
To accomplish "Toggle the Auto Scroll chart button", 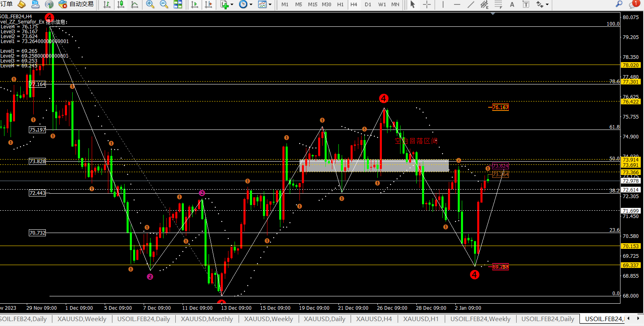I will point(194,4).
